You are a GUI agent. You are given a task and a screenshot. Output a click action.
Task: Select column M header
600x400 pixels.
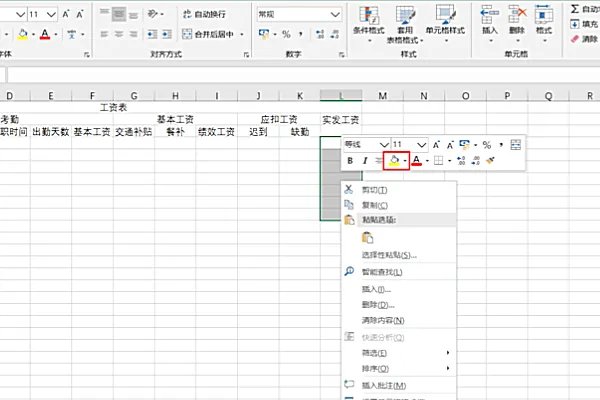[383, 96]
